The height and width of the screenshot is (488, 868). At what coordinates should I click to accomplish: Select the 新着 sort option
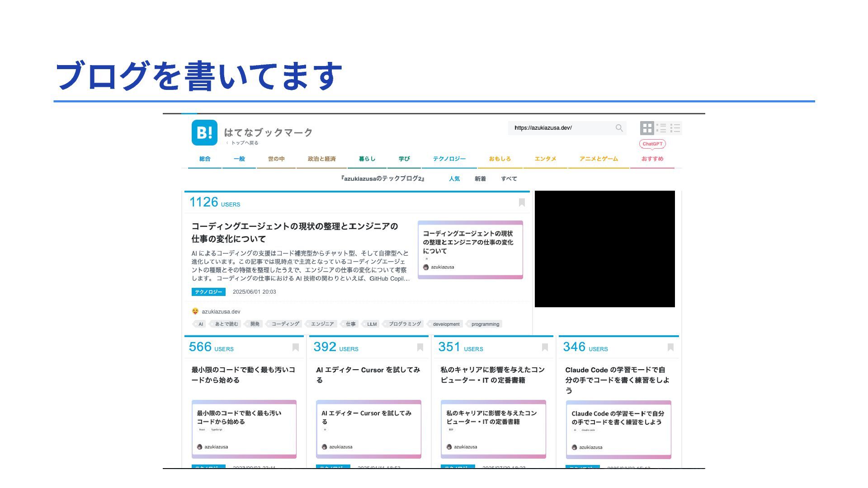coord(480,179)
